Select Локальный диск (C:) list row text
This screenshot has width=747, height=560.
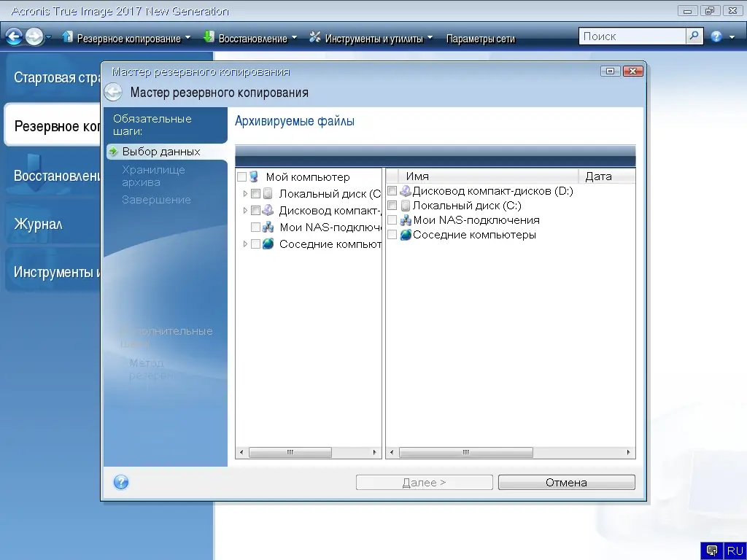(467, 205)
